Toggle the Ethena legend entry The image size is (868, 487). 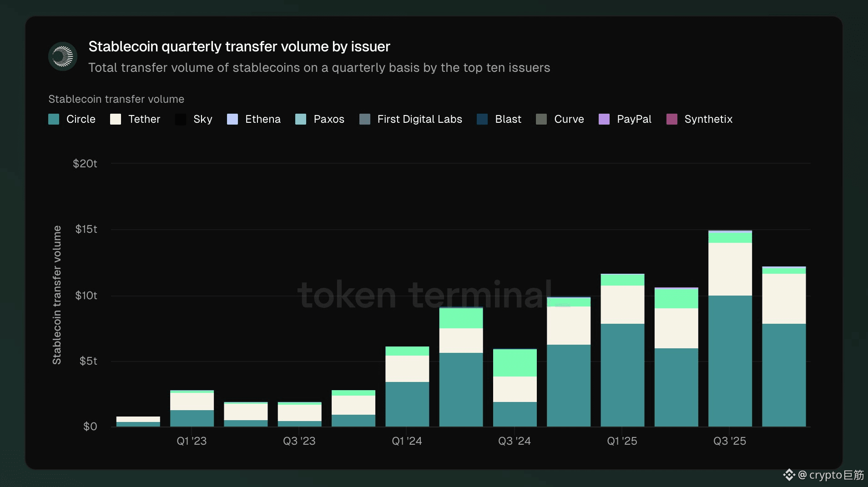[x=254, y=119]
